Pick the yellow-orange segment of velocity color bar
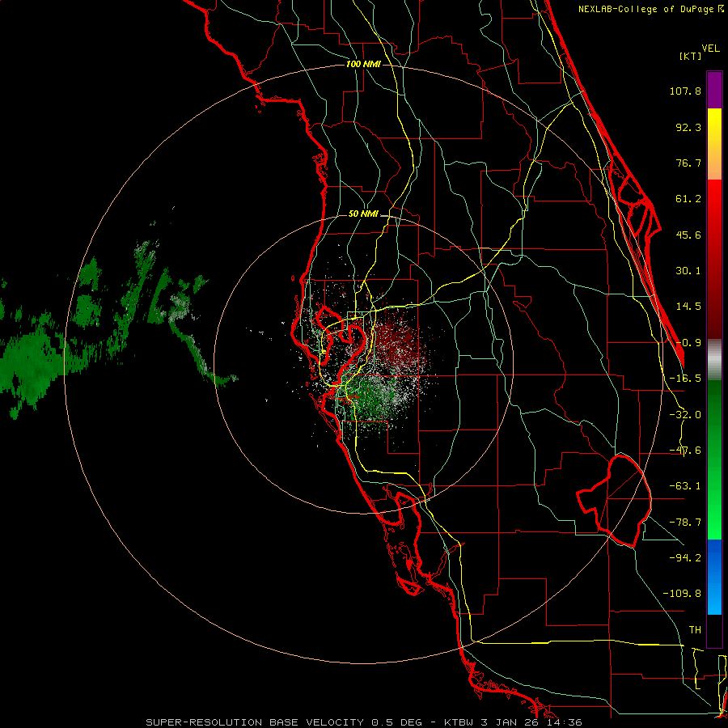Image resolution: width=728 pixels, height=728 pixels. coord(714,144)
